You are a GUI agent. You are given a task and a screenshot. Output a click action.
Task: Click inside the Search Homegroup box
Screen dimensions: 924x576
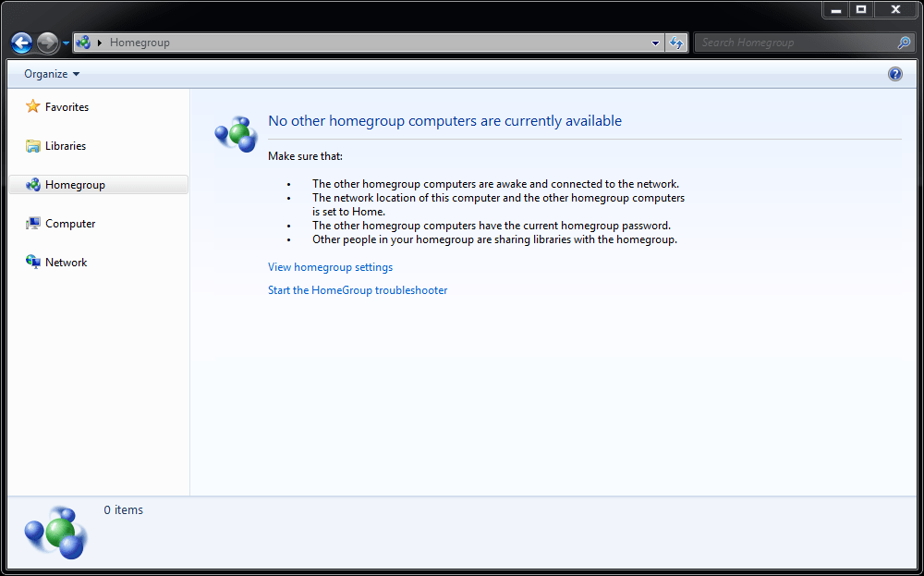pos(795,43)
